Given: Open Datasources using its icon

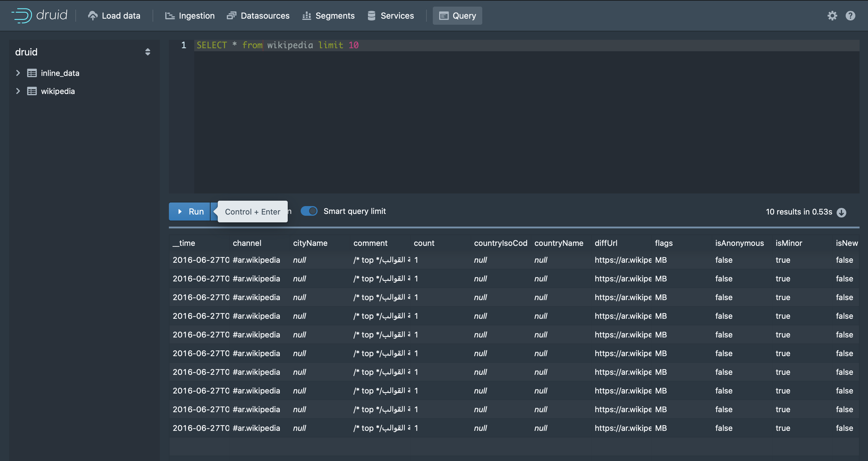Looking at the screenshot, I should point(232,15).
